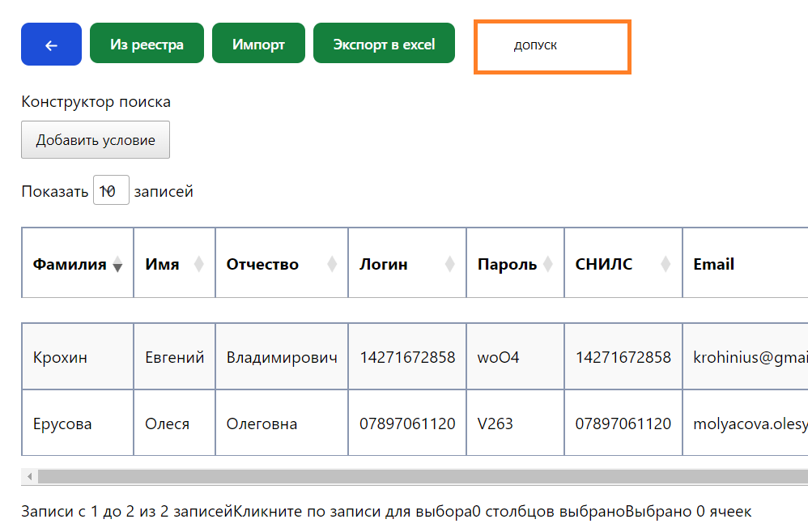Focus the допуск search field

click(552, 48)
